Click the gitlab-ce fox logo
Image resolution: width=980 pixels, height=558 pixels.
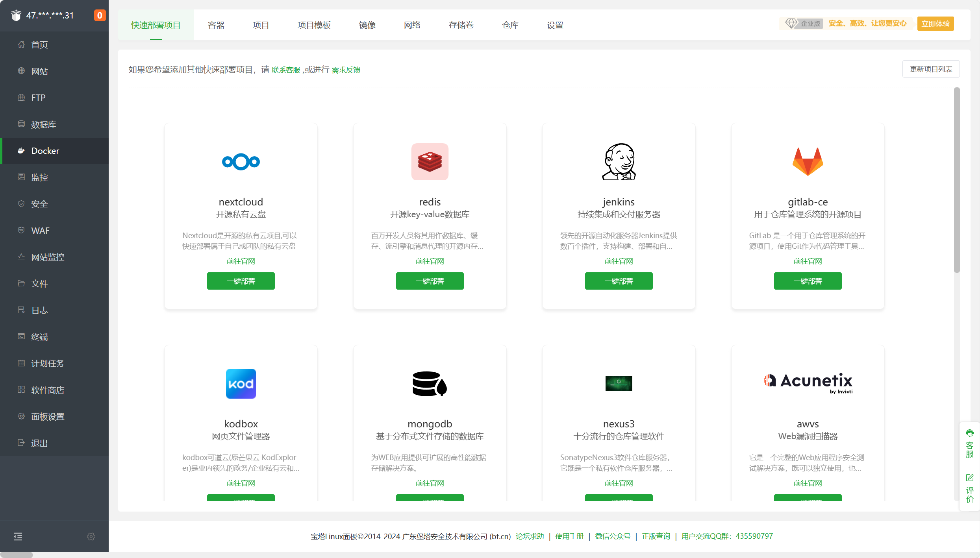pyautogui.click(x=808, y=162)
